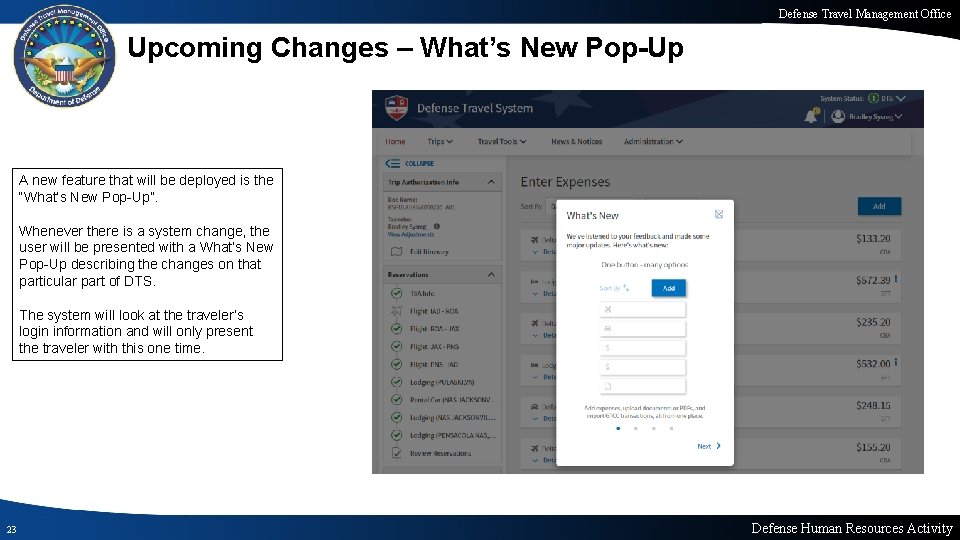Expand the DTS system status chevron
This screenshot has height=540, width=960.
[901, 98]
